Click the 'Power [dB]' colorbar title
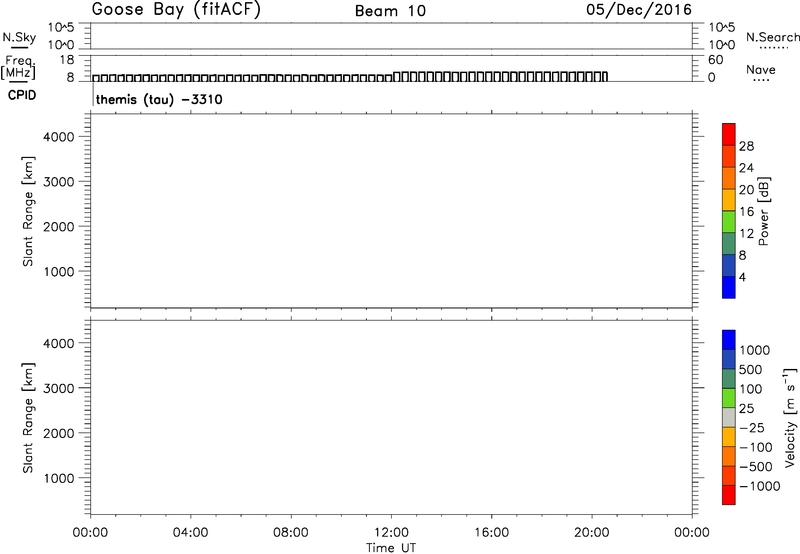Image resolution: width=800 pixels, height=554 pixels. click(x=764, y=211)
